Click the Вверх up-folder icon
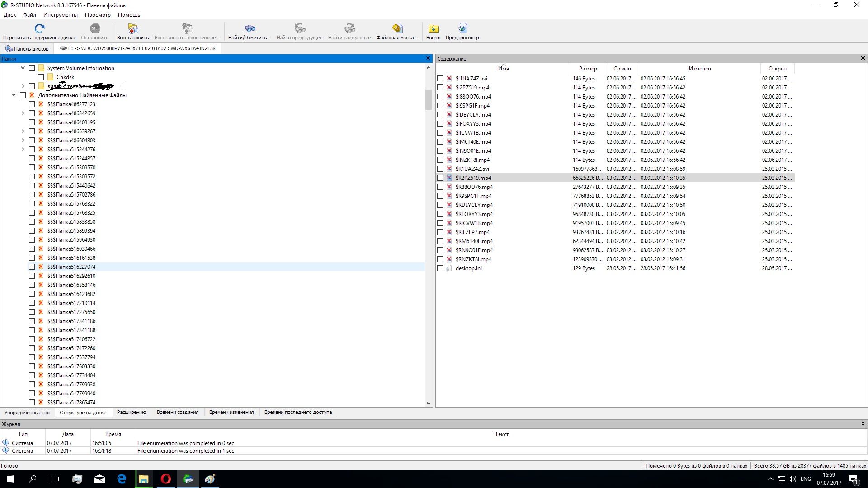868x488 pixels. click(433, 28)
